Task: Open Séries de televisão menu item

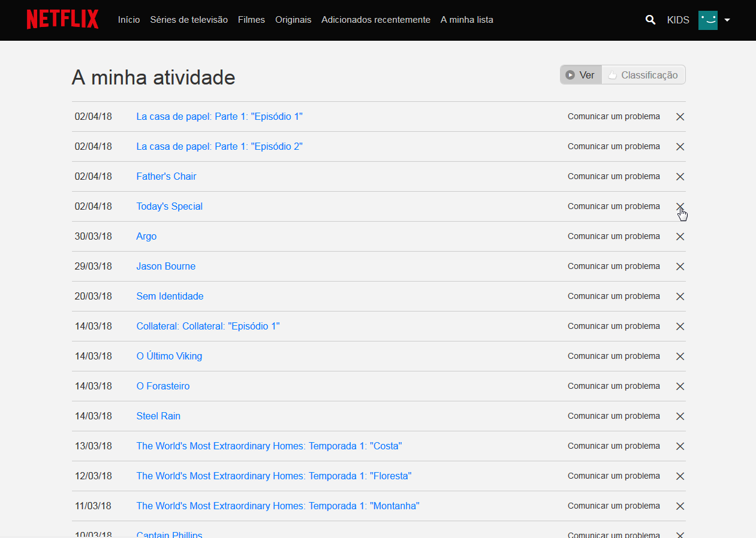Action: pos(189,20)
